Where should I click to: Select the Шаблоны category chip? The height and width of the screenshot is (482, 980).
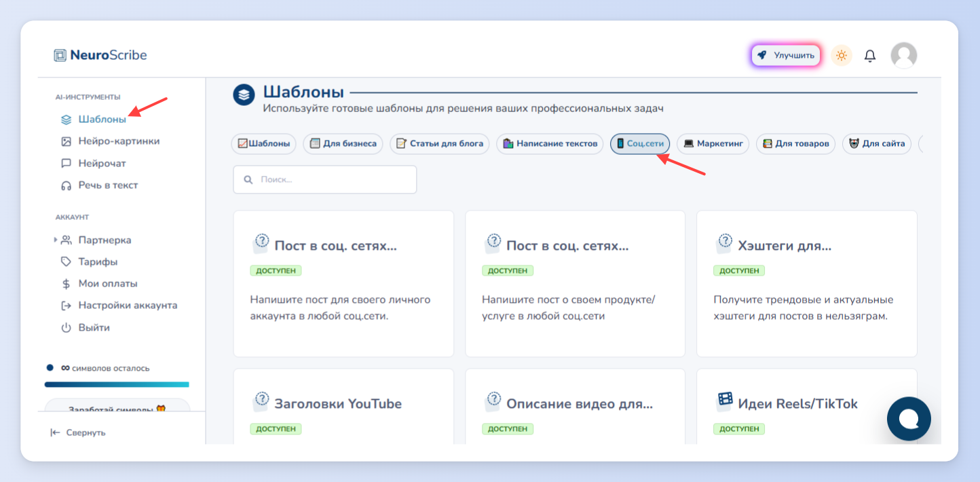(264, 143)
